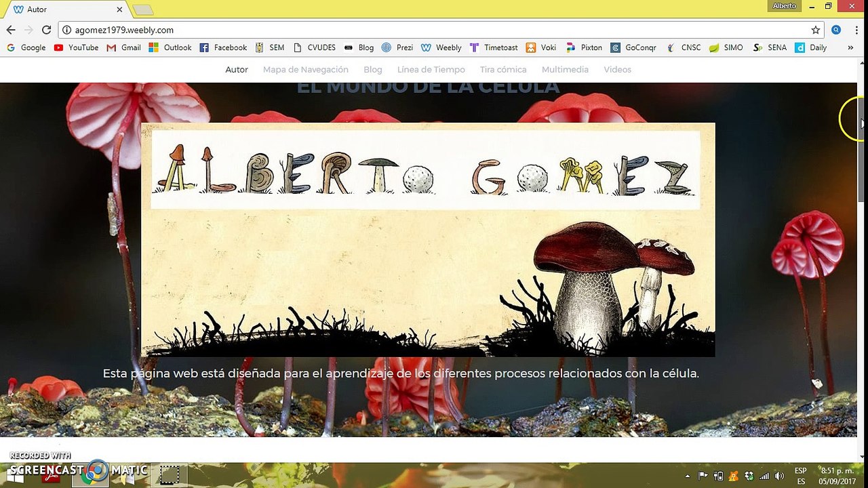Open the Outlook bookmark
868x488 pixels.
(170, 47)
